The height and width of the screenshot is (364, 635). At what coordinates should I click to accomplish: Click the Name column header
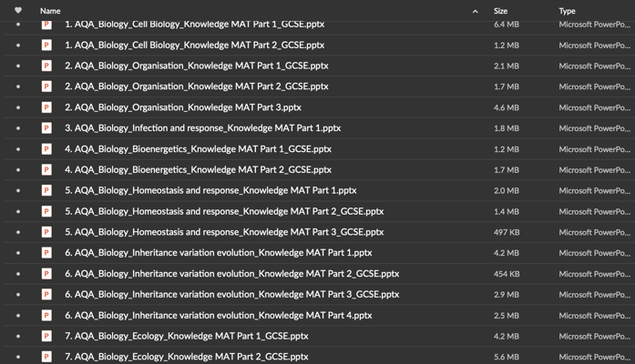click(50, 11)
